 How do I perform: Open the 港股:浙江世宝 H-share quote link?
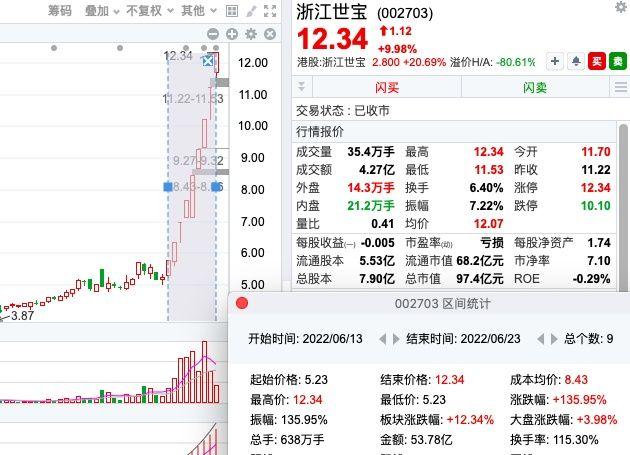331,62
